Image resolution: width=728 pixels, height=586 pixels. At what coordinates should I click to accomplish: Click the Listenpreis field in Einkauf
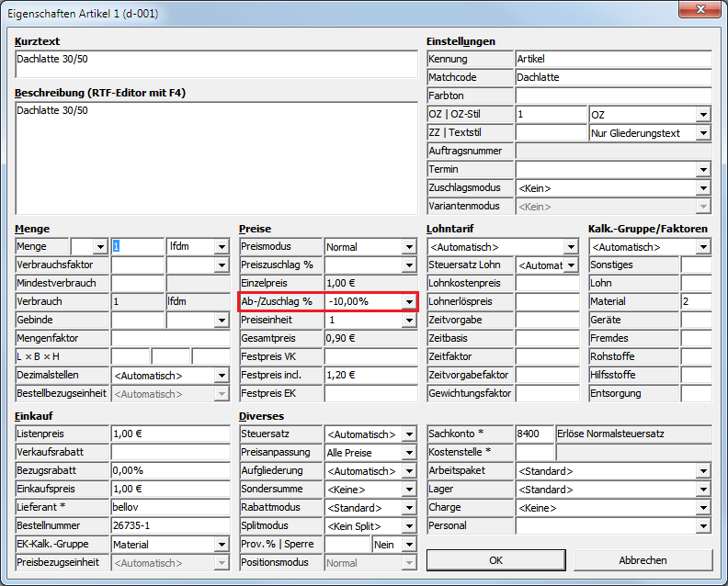click(x=170, y=434)
